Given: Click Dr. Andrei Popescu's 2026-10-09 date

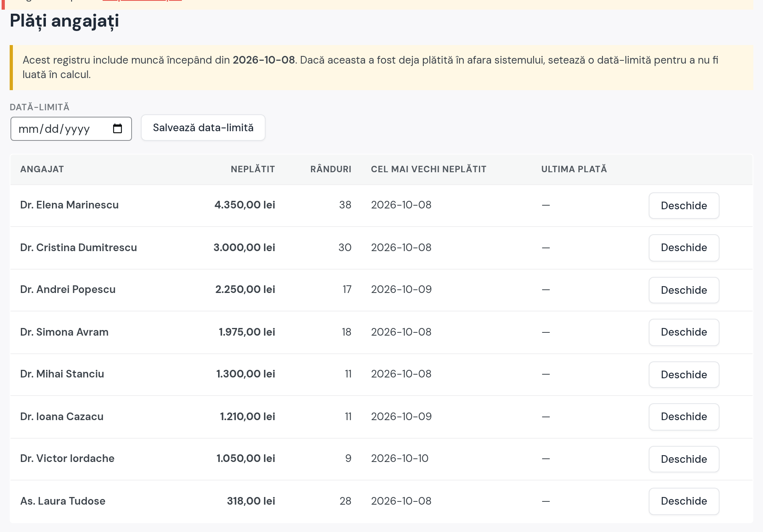Looking at the screenshot, I should [401, 289].
